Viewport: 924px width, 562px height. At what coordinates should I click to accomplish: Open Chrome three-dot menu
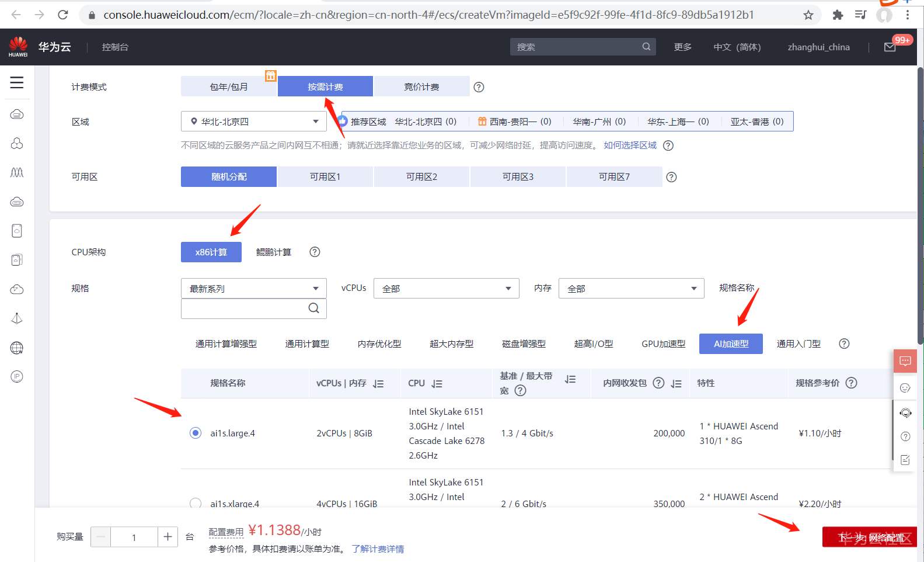pyautogui.click(x=907, y=15)
